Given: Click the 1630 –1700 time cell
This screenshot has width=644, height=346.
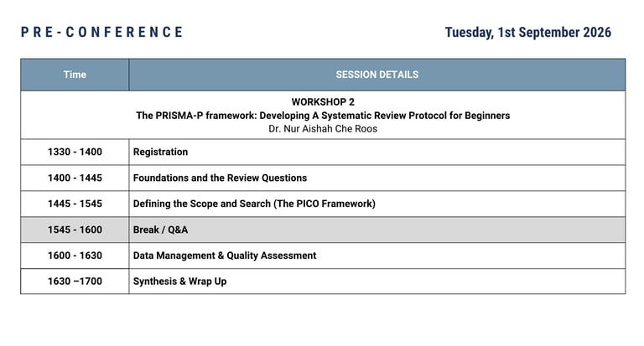Looking at the screenshot, I should click(75, 281).
